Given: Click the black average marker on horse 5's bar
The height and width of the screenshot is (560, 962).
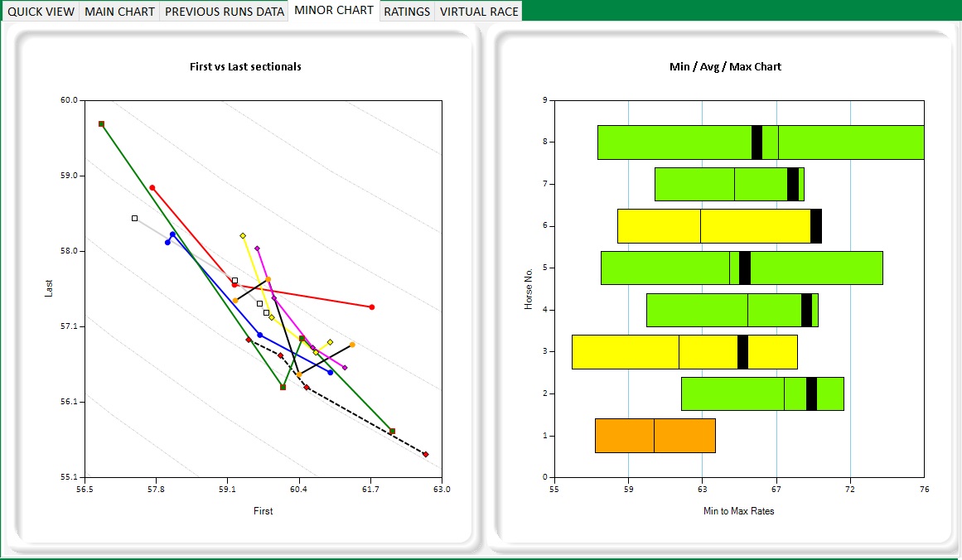Looking at the screenshot, I should click(x=745, y=268).
